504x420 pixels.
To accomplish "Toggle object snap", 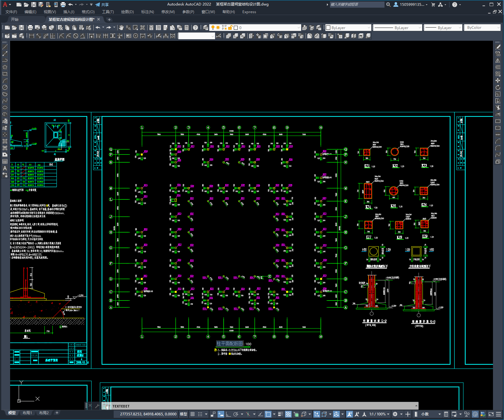I will click(x=268, y=414).
